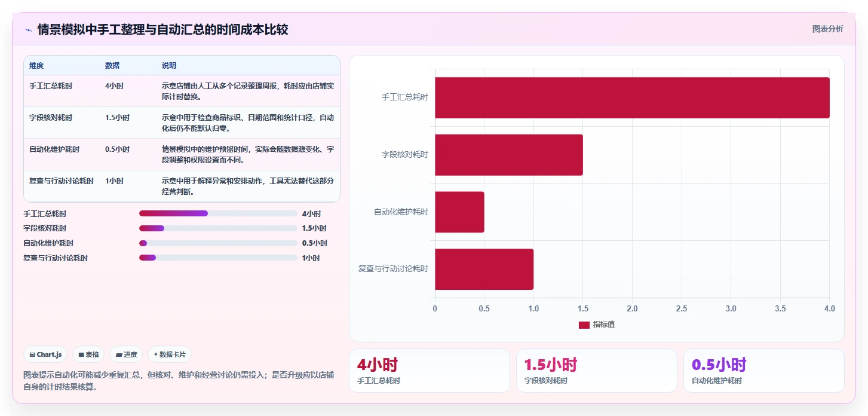This screenshot has height=416, width=868.
Task: Click 手工汇总耗时 table row label
Action: [x=51, y=86]
